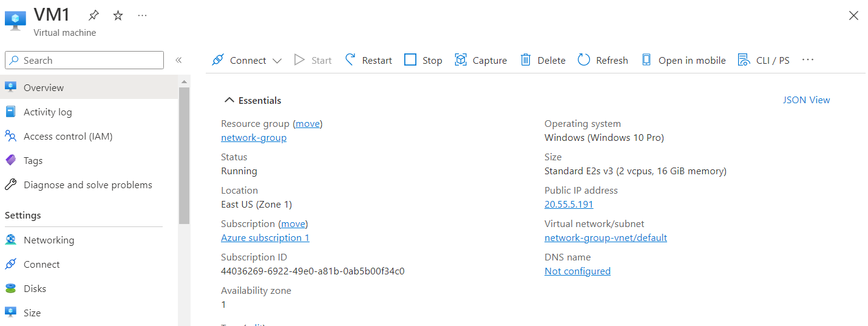Screen dimensions: 868x326
Task: Click the Running status text
Action: click(239, 171)
